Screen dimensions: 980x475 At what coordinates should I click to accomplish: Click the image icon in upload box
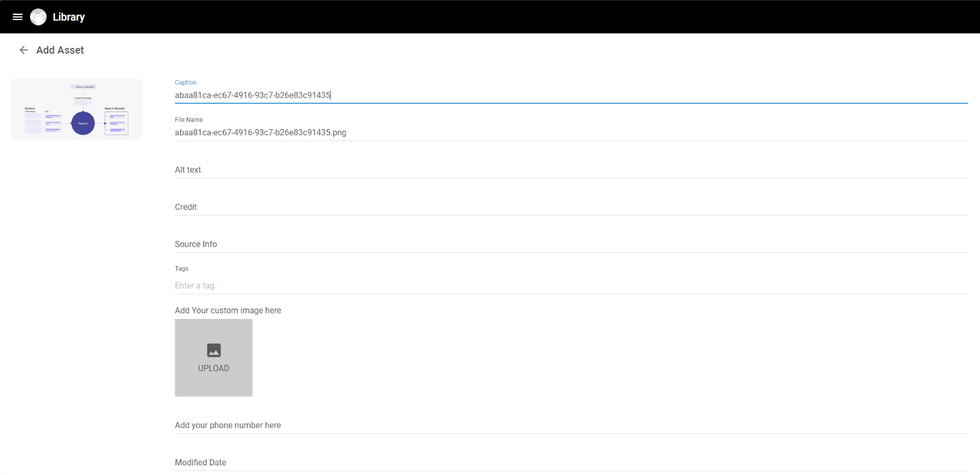coord(213,350)
